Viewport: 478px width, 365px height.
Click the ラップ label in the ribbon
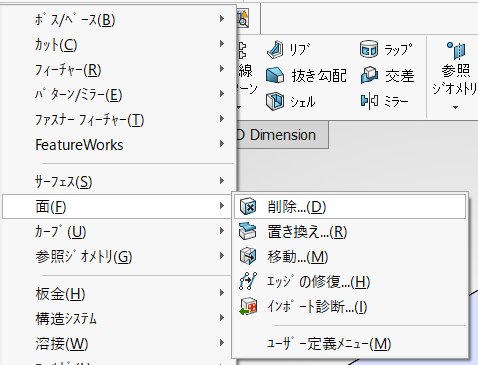click(398, 50)
